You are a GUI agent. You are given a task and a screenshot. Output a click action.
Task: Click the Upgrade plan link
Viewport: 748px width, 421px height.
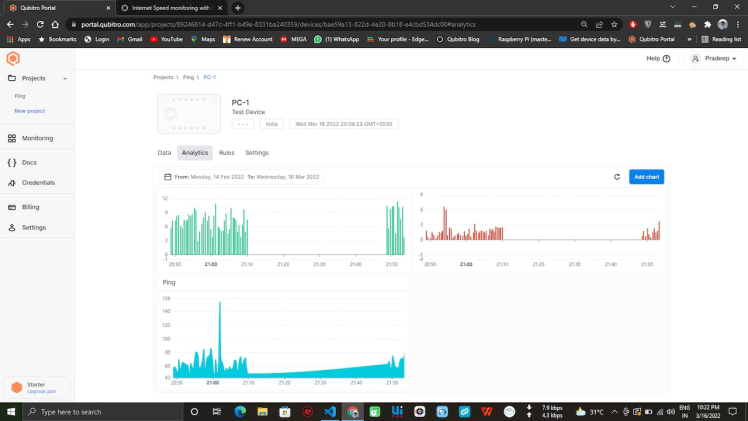(x=42, y=391)
